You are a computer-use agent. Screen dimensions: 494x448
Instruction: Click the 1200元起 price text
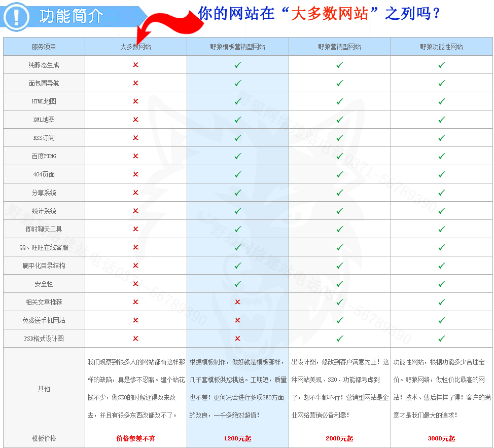(237, 438)
